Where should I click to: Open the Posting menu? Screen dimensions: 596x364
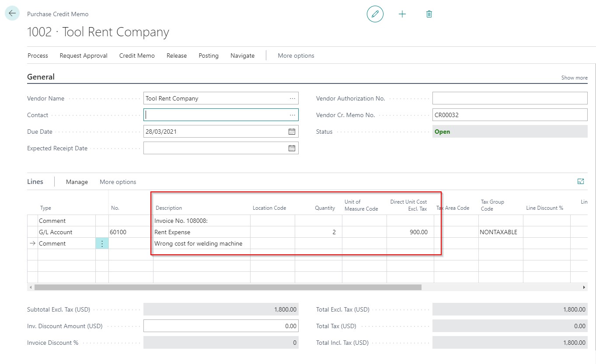tap(209, 55)
